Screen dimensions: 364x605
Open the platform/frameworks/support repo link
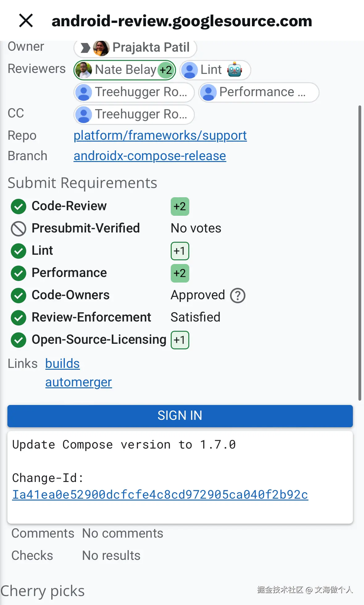click(160, 135)
